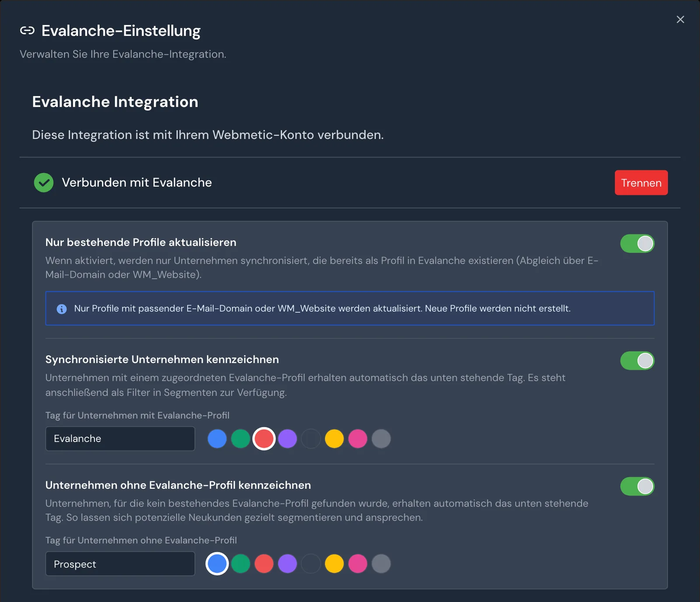Toggle Unternehmen ohne Evalanche-Profil kennzeichnen
Screen dimensions: 700x602
tap(637, 486)
